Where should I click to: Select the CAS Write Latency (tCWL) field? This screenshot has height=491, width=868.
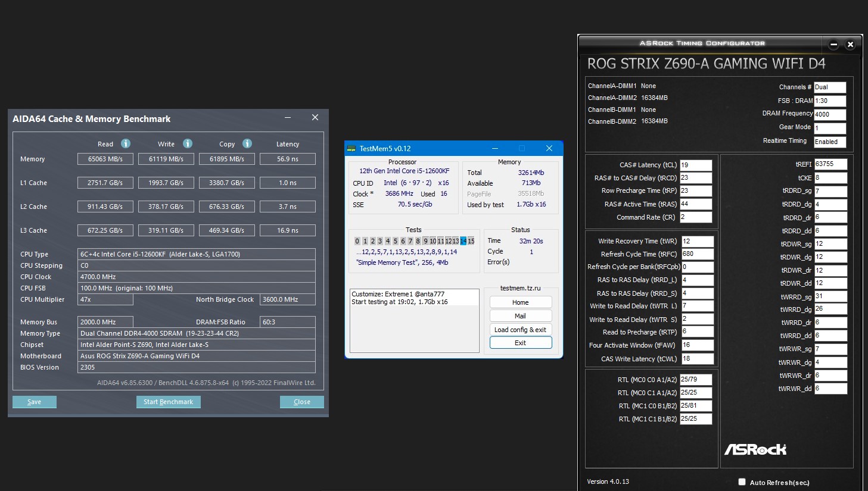(698, 359)
